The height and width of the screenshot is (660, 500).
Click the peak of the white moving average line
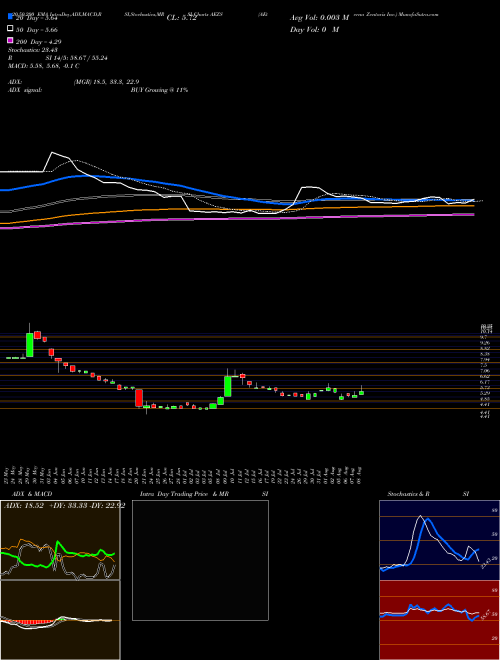pyautogui.click(x=52, y=152)
